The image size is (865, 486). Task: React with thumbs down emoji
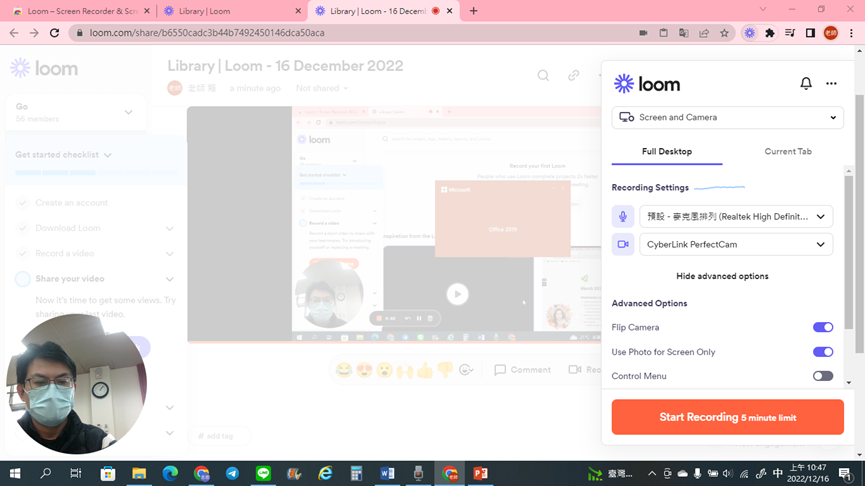click(x=445, y=370)
